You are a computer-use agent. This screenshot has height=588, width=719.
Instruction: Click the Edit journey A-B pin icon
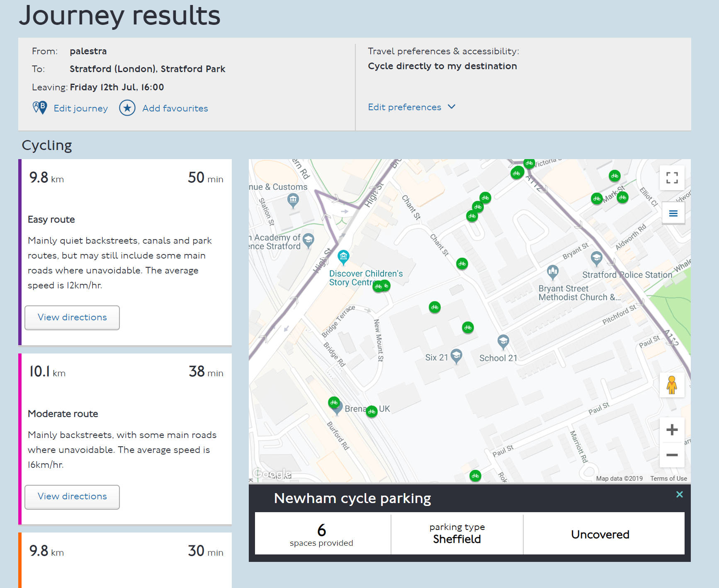[x=40, y=108]
